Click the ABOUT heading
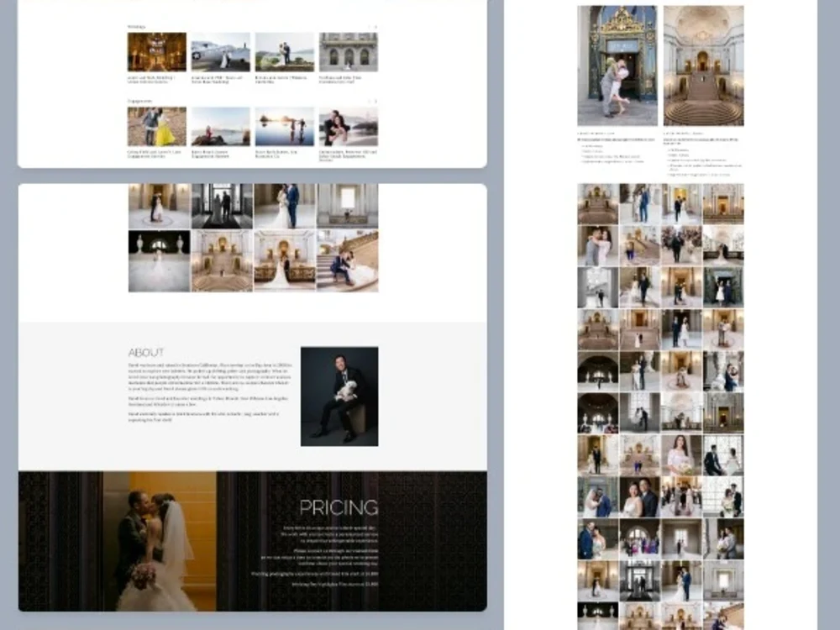 pos(145,353)
